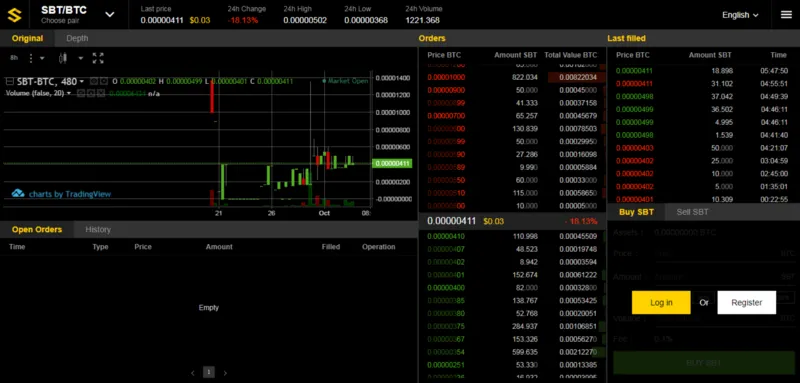The image size is (800, 383).
Task: Select sell order priced 0.00001000
Action: (x=512, y=78)
